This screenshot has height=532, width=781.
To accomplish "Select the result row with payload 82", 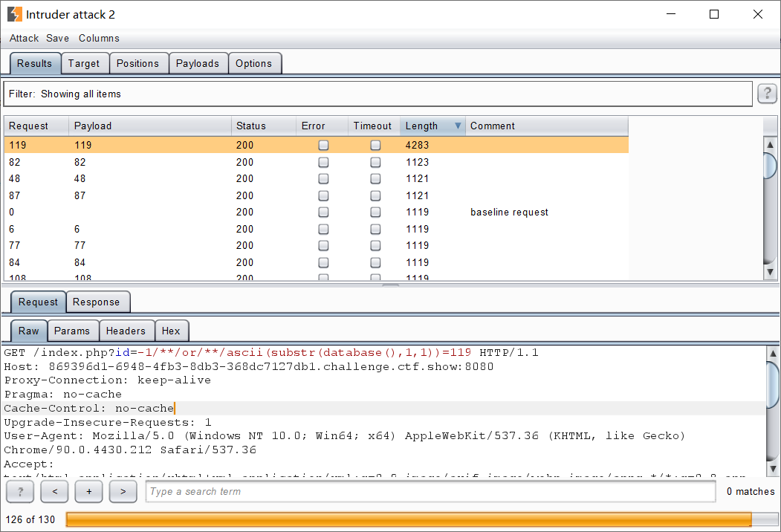I will (316, 162).
